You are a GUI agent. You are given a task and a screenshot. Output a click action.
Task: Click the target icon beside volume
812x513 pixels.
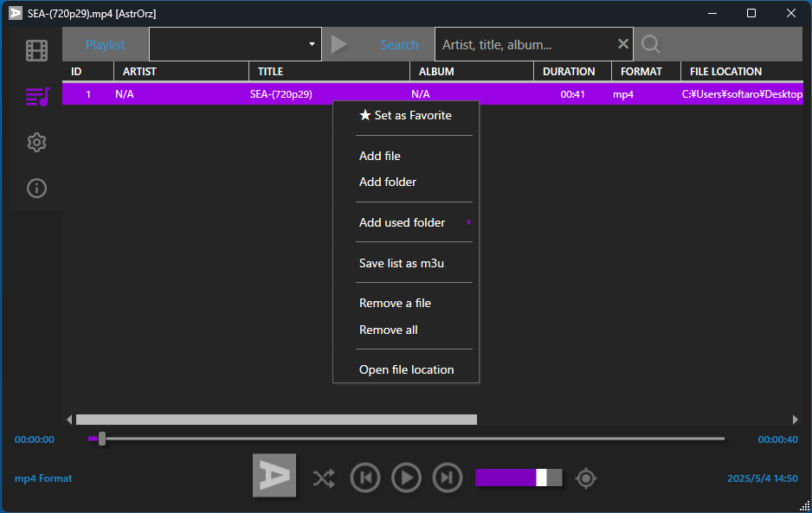(x=586, y=478)
